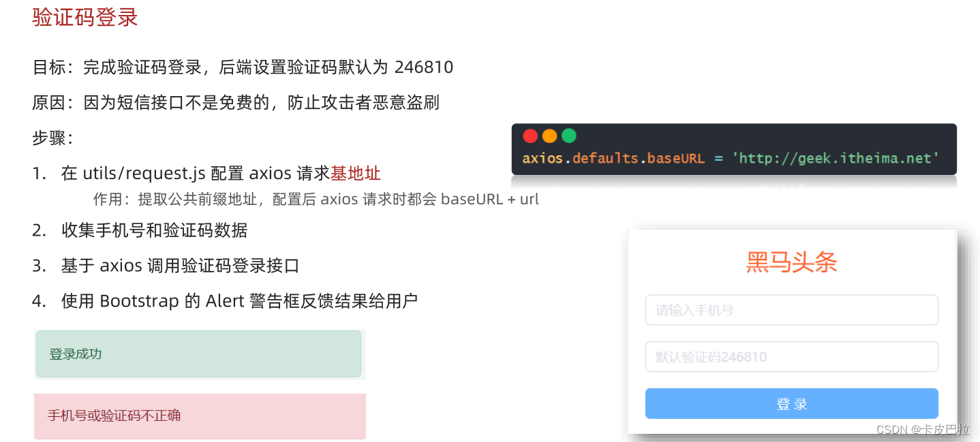This screenshot has width=980, height=442.
Task: Click the 黑马头条 orange title
Action: pos(791,262)
